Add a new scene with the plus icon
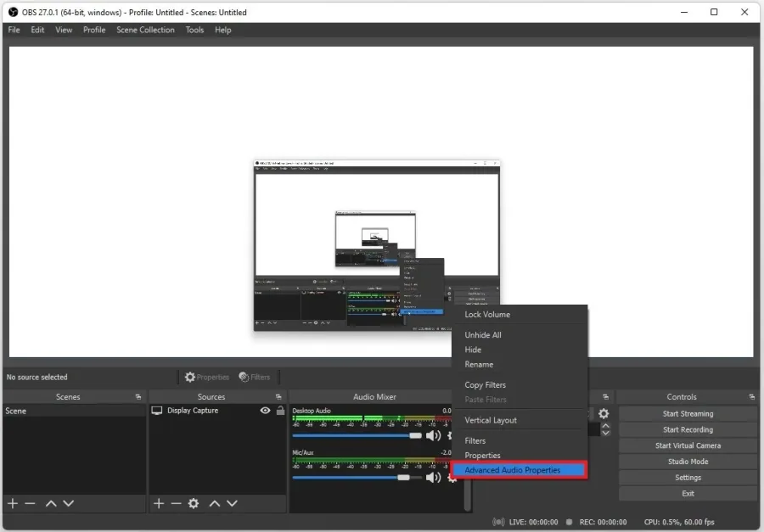This screenshot has width=764, height=532. pyautogui.click(x=13, y=503)
